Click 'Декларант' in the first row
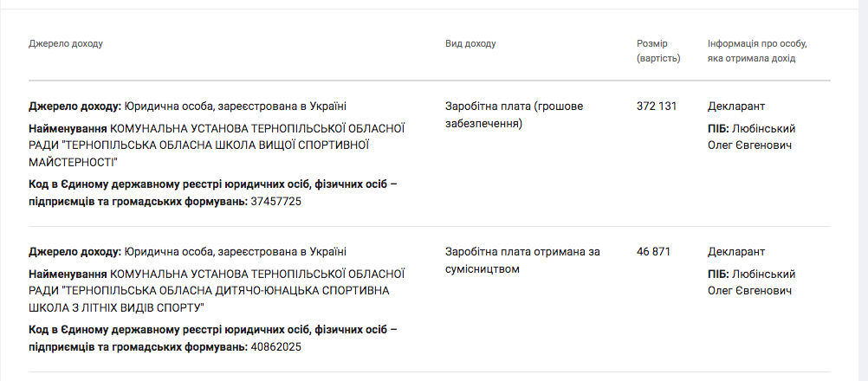 tap(735, 107)
